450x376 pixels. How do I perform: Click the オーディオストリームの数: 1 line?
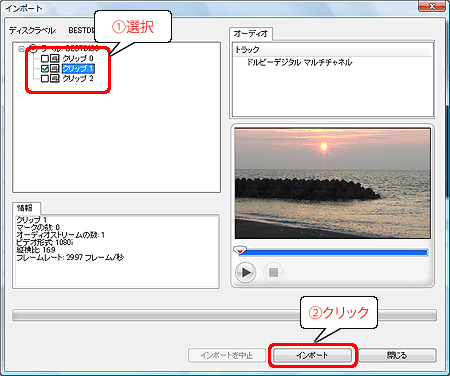point(60,235)
